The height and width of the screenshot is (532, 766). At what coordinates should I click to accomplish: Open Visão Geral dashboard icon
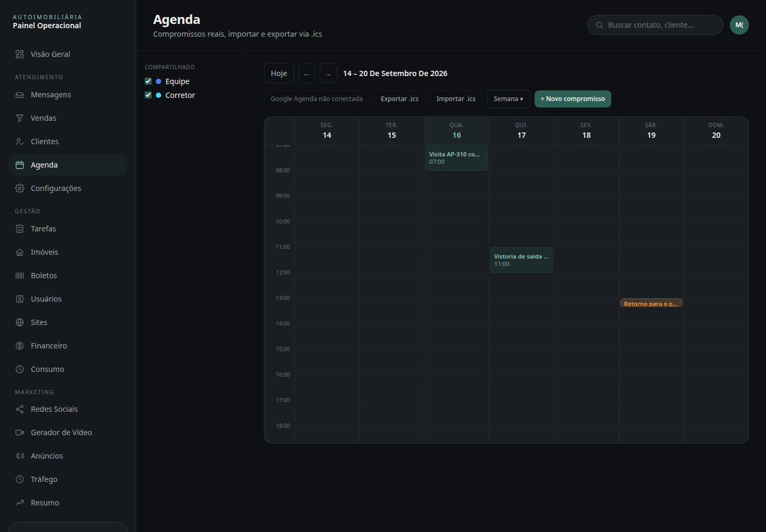point(20,54)
